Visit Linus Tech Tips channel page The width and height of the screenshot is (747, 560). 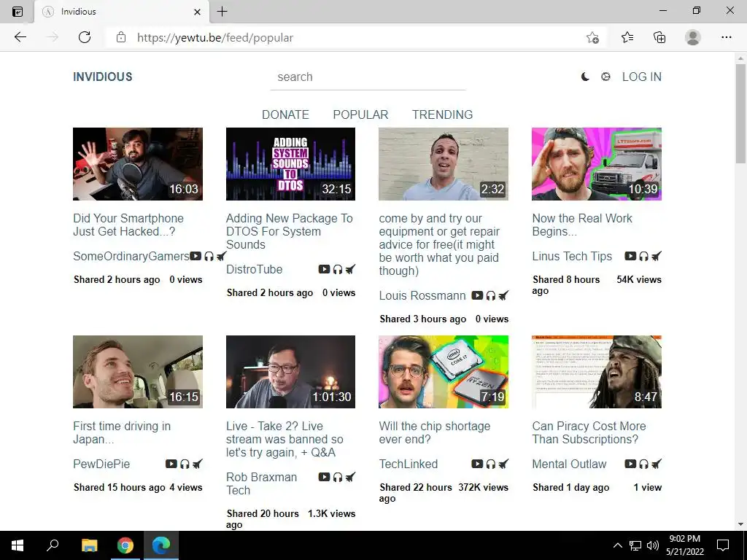(572, 256)
